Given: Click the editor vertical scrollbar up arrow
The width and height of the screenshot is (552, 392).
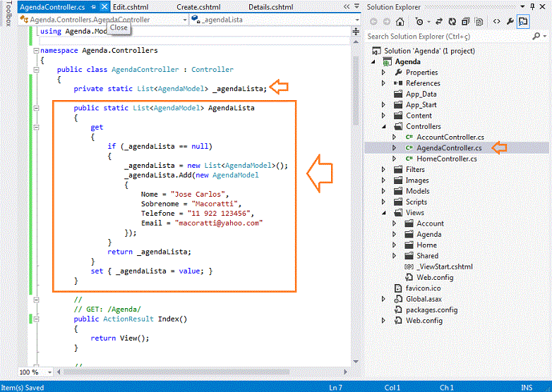Looking at the screenshot, I should (356, 42).
